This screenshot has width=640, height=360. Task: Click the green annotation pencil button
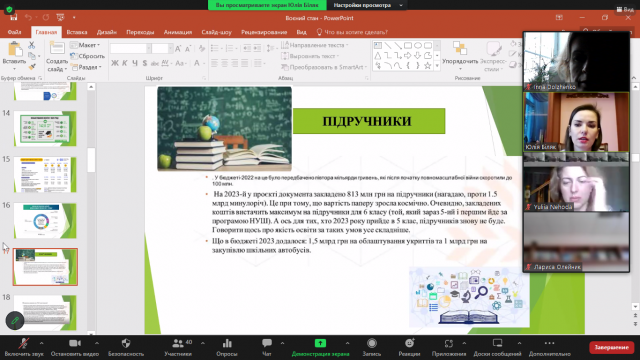pyautogui.click(x=15, y=321)
